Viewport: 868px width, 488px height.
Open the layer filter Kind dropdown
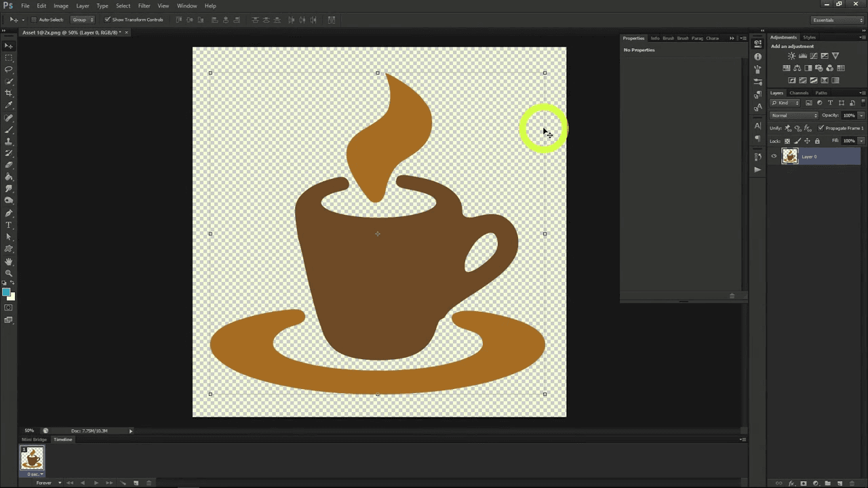coord(785,103)
